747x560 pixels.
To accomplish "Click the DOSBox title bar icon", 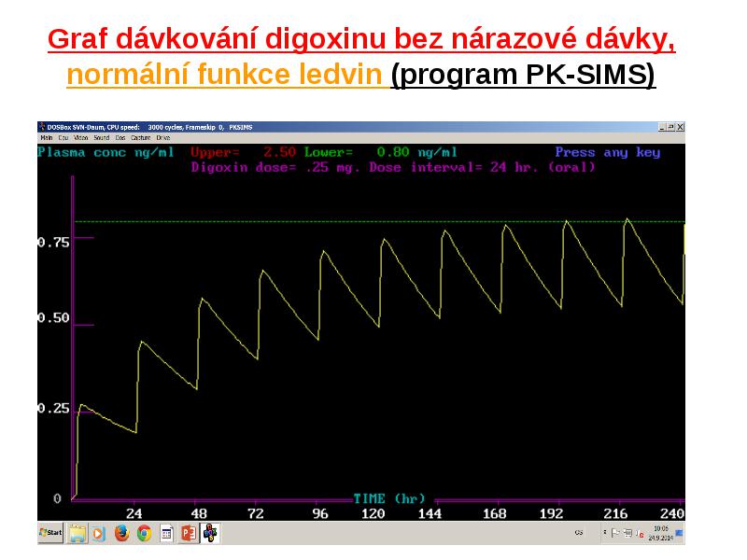I will coord(42,127).
